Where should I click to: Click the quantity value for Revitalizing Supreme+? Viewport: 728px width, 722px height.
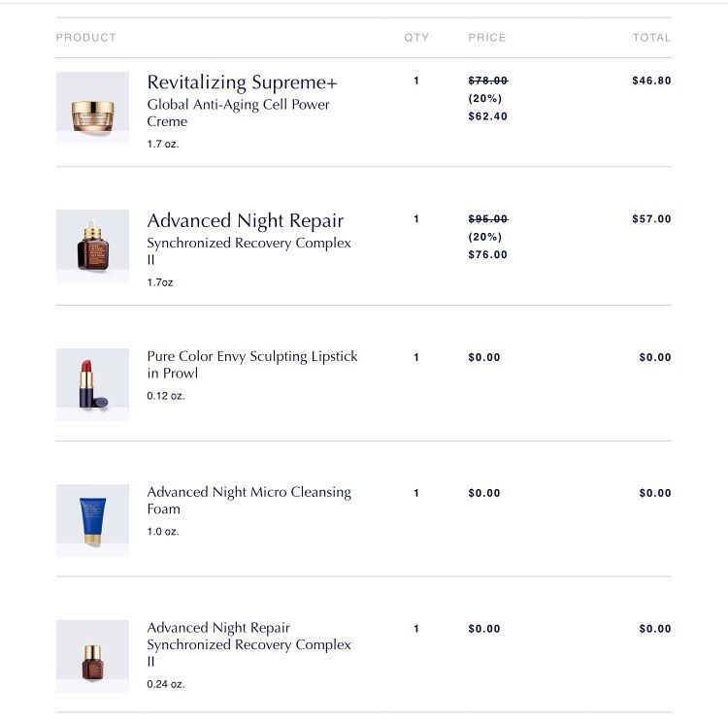tap(416, 81)
